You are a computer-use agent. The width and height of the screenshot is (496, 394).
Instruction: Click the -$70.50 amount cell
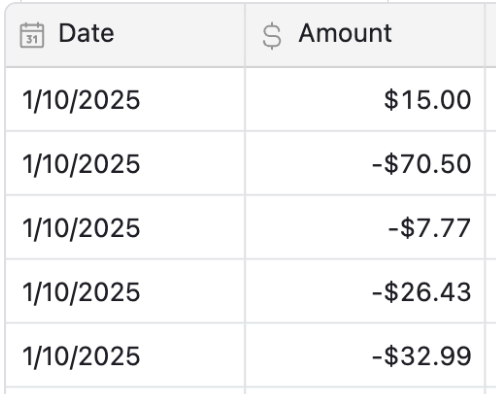365,163
